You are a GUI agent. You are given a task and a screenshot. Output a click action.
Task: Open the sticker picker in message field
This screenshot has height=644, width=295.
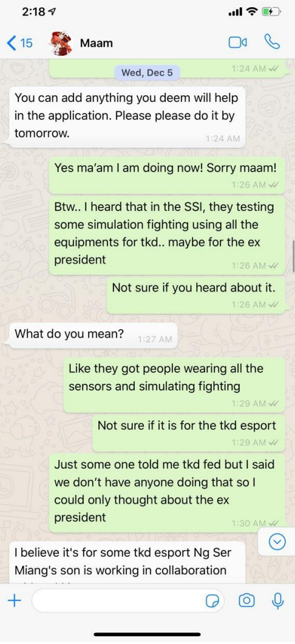(212, 601)
